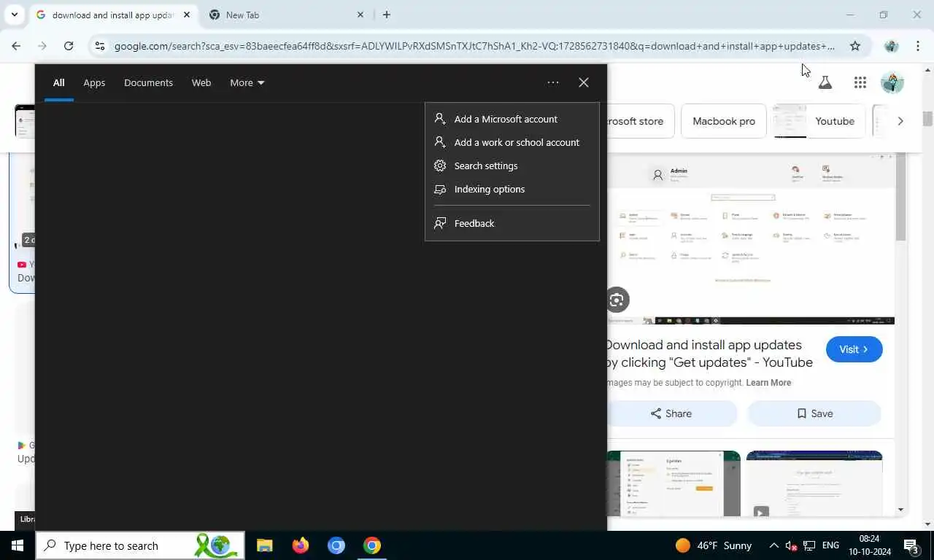Click the taskbar 'Type here to search' box
Screen dimensions: 934x560
(x=140, y=545)
